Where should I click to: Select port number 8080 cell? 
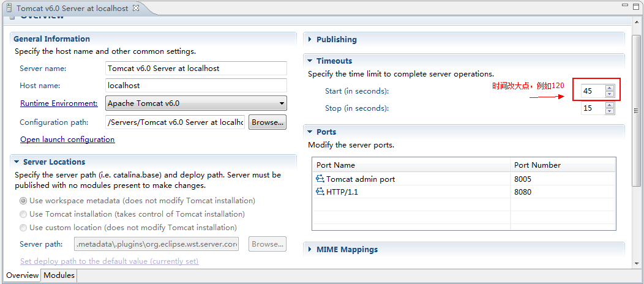[x=563, y=192]
